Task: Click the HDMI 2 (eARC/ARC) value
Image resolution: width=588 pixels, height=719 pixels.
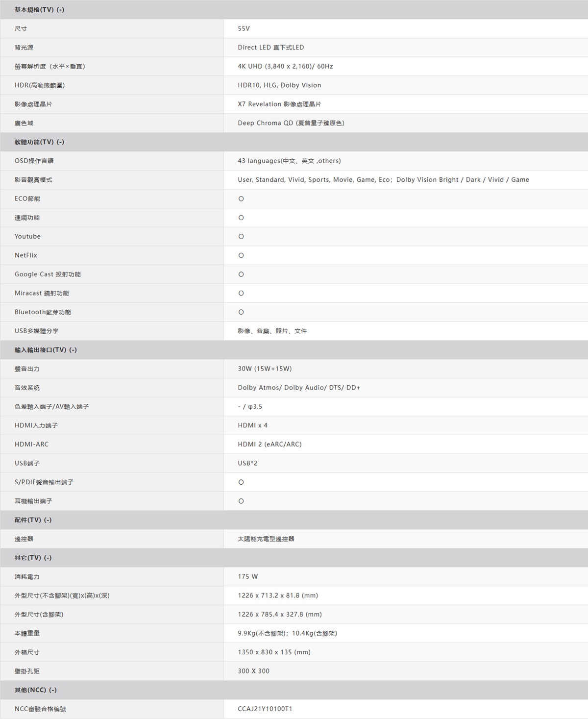Action: click(x=269, y=445)
